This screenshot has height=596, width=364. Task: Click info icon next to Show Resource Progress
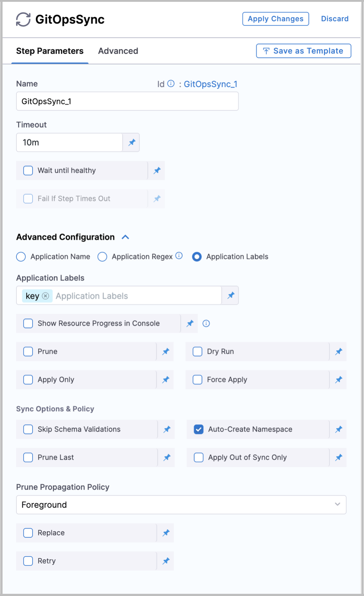206,324
